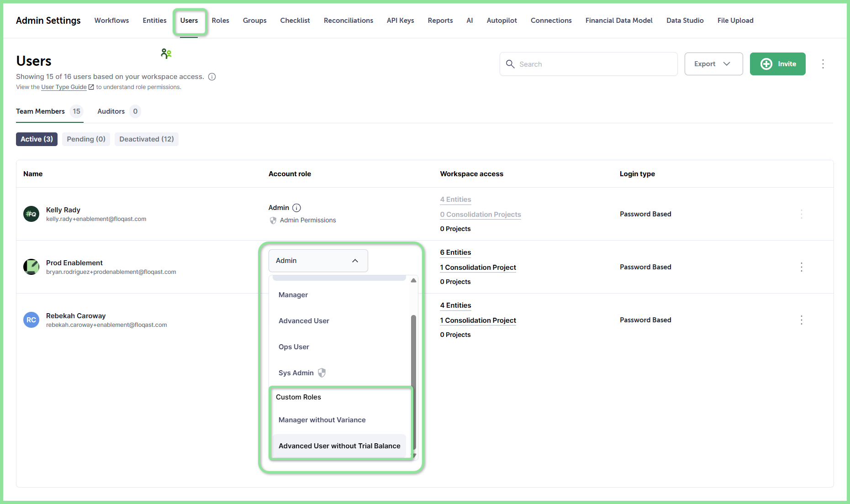Switch to the Team Members tab

pyautogui.click(x=49, y=111)
